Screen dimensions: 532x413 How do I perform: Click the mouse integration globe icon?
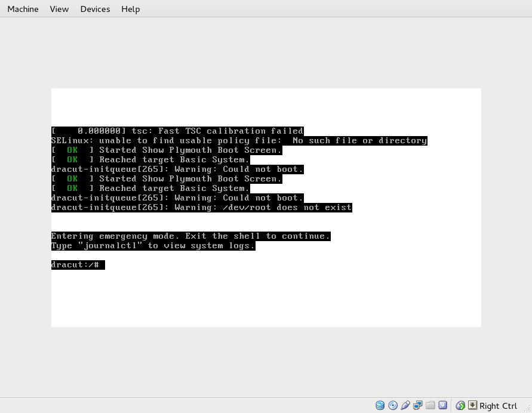point(460,405)
